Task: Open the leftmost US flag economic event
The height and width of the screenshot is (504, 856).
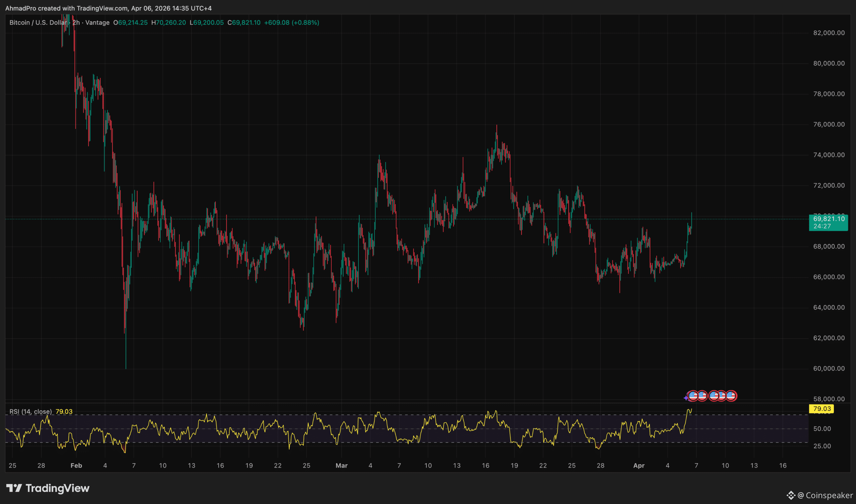Action: pyautogui.click(x=693, y=396)
